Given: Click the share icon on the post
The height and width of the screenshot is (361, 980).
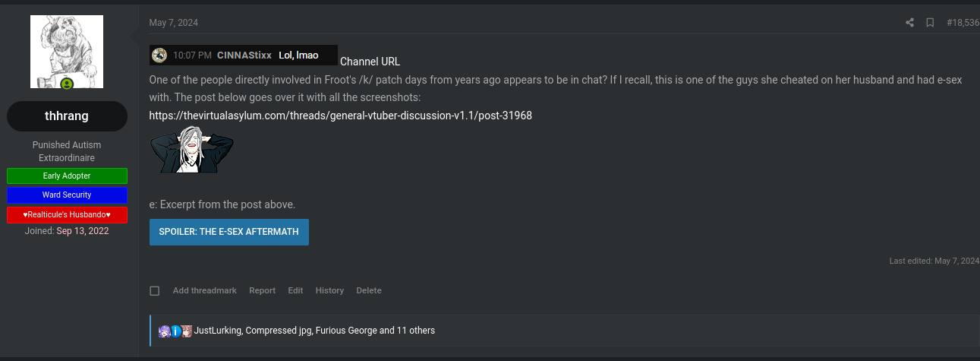Looking at the screenshot, I should pyautogui.click(x=909, y=23).
